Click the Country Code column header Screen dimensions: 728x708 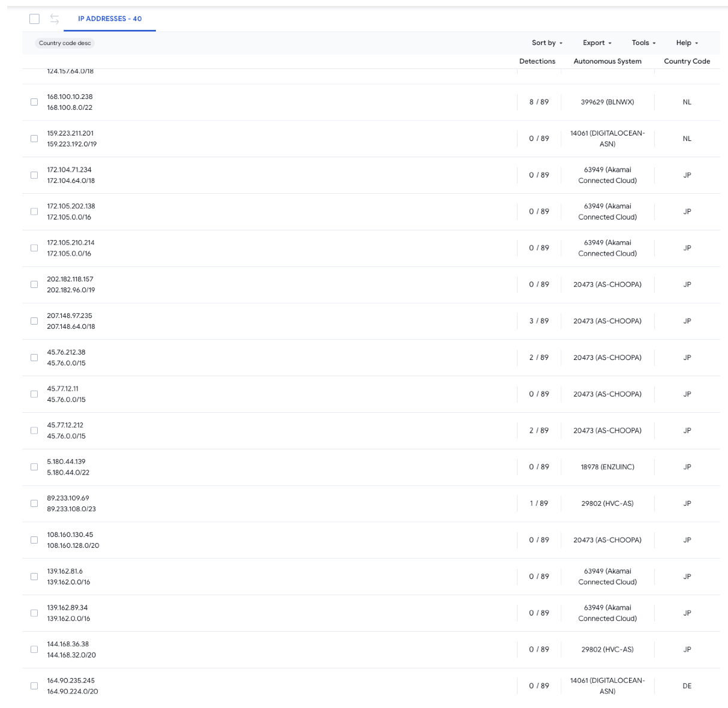(687, 61)
